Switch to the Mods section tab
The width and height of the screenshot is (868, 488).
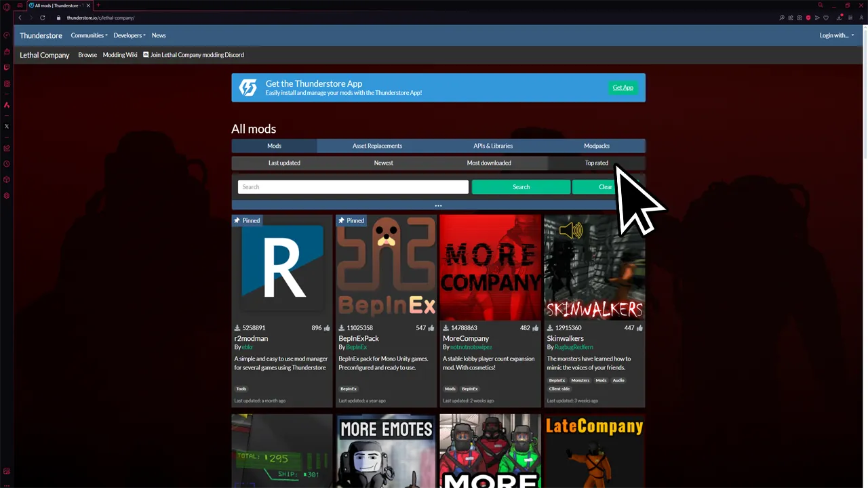(x=274, y=146)
